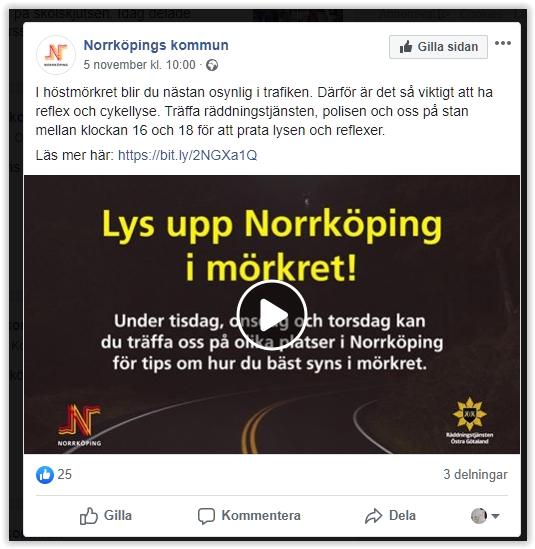Open the Norrköpings kommun page name link
The width and height of the screenshot is (535, 549).
(156, 46)
